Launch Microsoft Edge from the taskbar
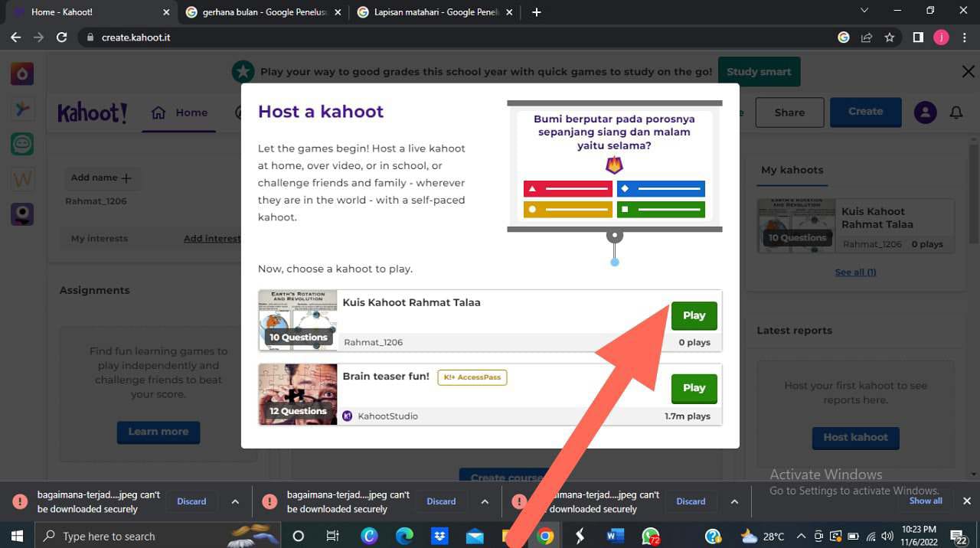The width and height of the screenshot is (980, 548). click(x=403, y=536)
